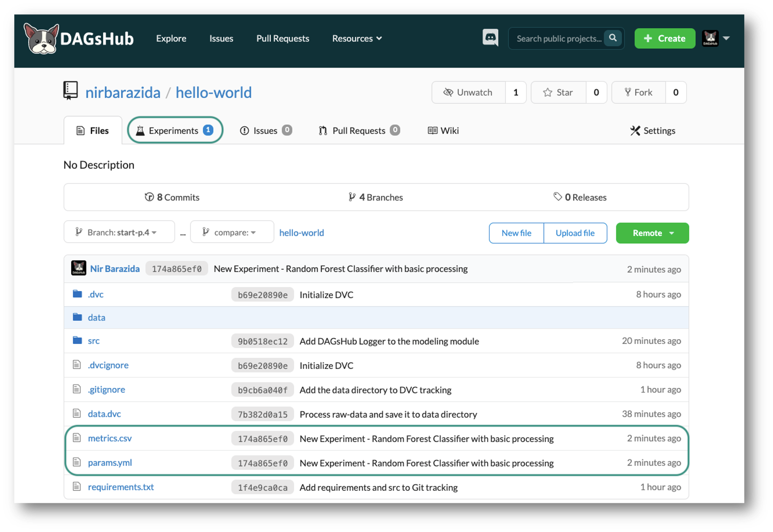Open the Discord chat icon
This screenshot has width=773, height=532.
[490, 38]
